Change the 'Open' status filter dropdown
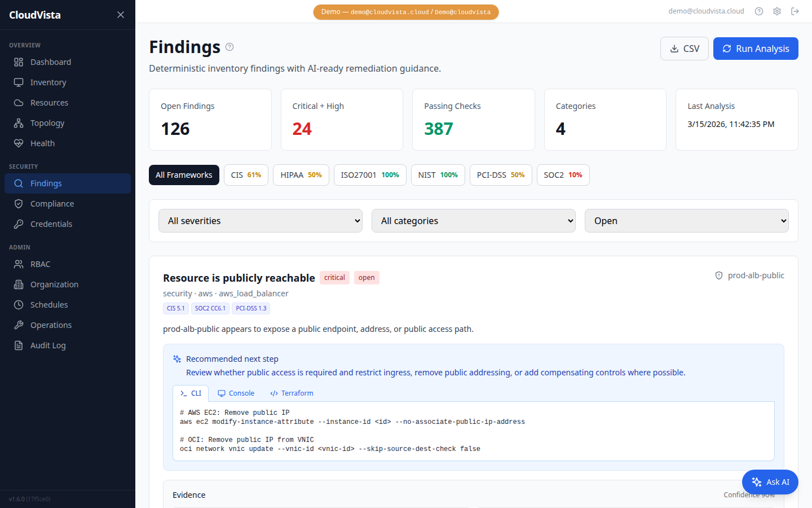This screenshot has height=508, width=812. (x=686, y=221)
